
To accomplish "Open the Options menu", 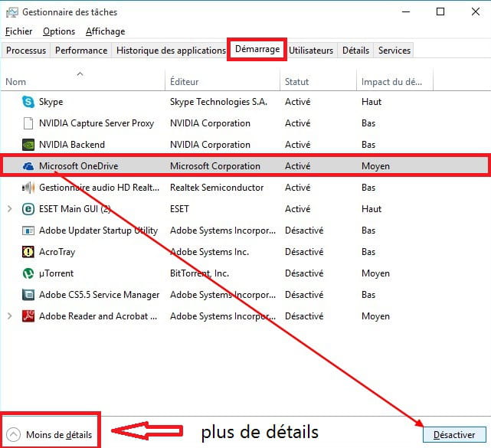I will click(x=59, y=31).
